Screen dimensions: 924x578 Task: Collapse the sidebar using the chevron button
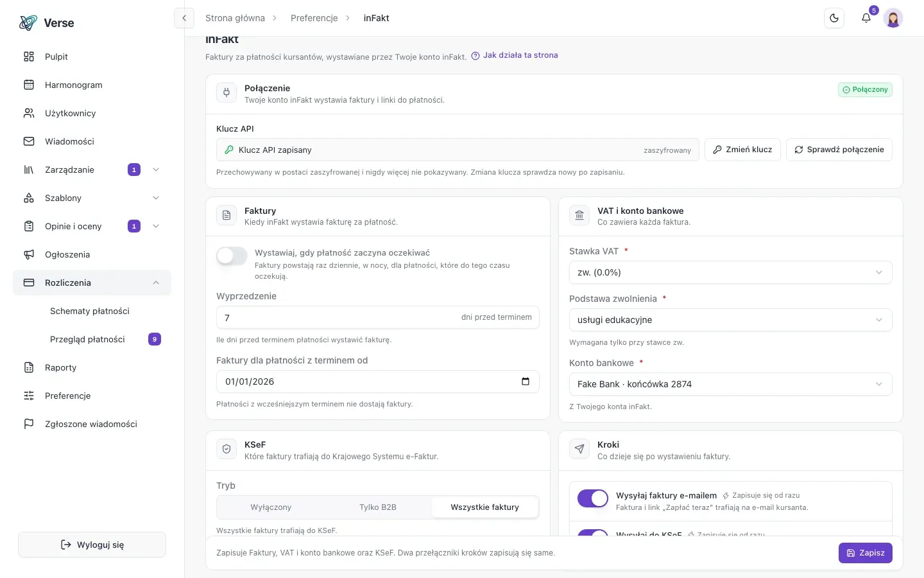pyautogui.click(x=184, y=18)
